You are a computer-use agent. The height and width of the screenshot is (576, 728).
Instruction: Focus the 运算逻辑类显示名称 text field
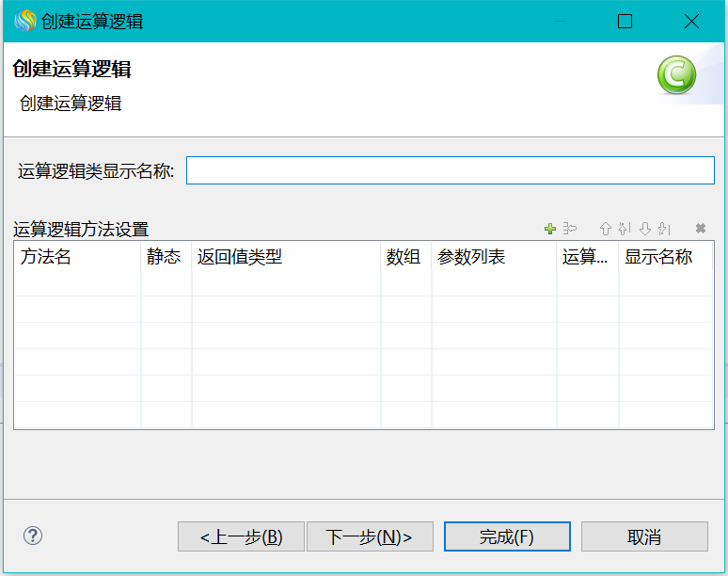[450, 170]
